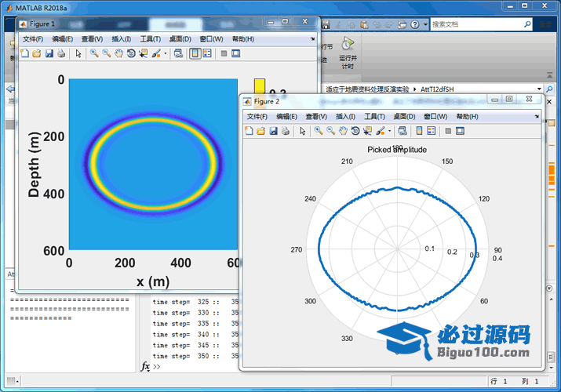The height and width of the screenshot is (392, 561).
Task: Open dropdown arrow beside MATLAB help icon
Action: (x=425, y=24)
